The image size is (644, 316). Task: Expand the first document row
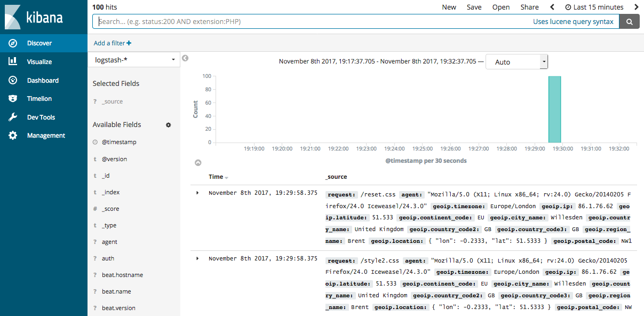tap(197, 193)
